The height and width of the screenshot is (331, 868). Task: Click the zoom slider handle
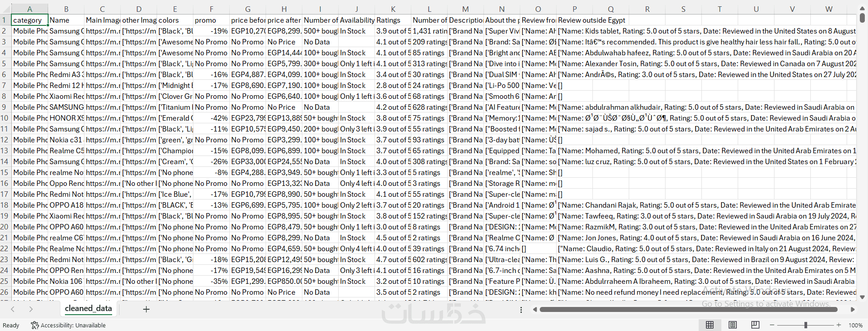click(806, 325)
